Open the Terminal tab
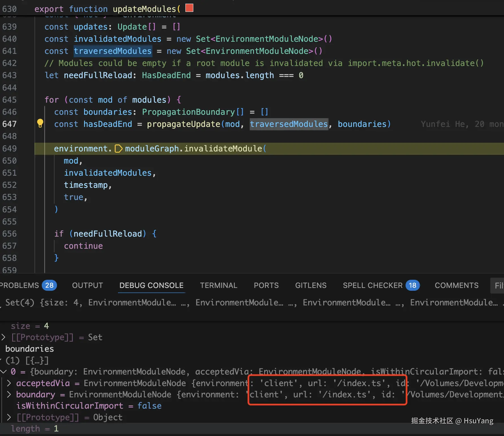 click(219, 285)
